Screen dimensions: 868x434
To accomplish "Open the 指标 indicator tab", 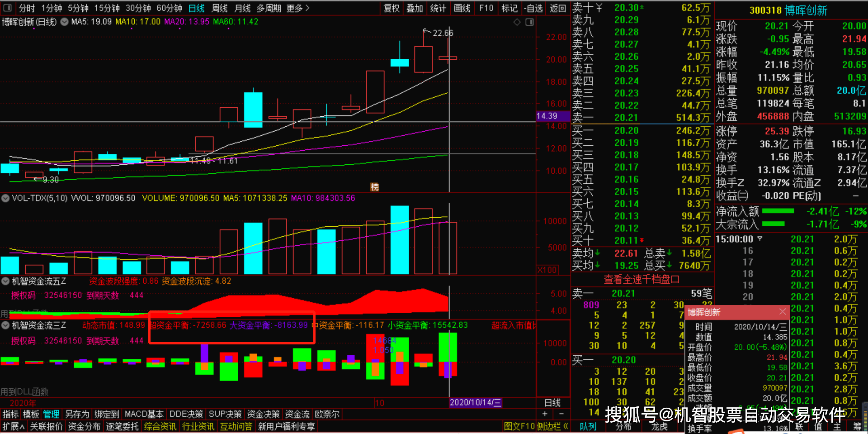I will [x=10, y=414].
